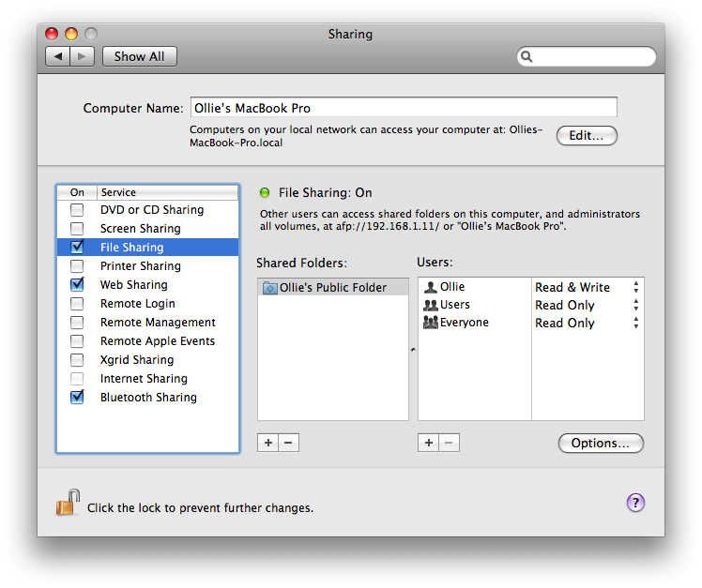The width and height of the screenshot is (702, 588).
Task: Disable the Bluetooth Sharing checkbox
Action: [x=77, y=398]
